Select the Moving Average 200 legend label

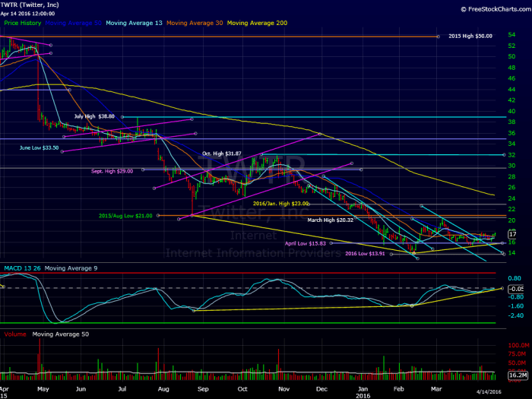(257, 23)
